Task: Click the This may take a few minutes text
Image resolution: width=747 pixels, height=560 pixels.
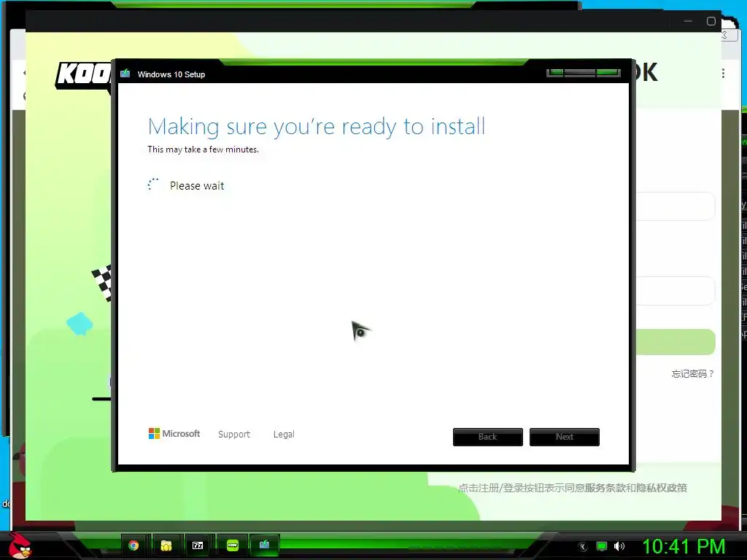Action: tap(203, 149)
